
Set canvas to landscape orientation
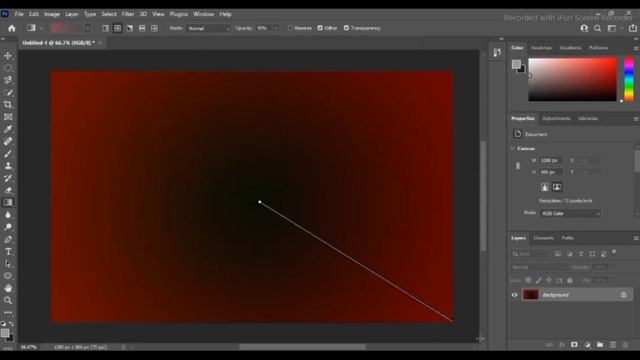tap(557, 187)
